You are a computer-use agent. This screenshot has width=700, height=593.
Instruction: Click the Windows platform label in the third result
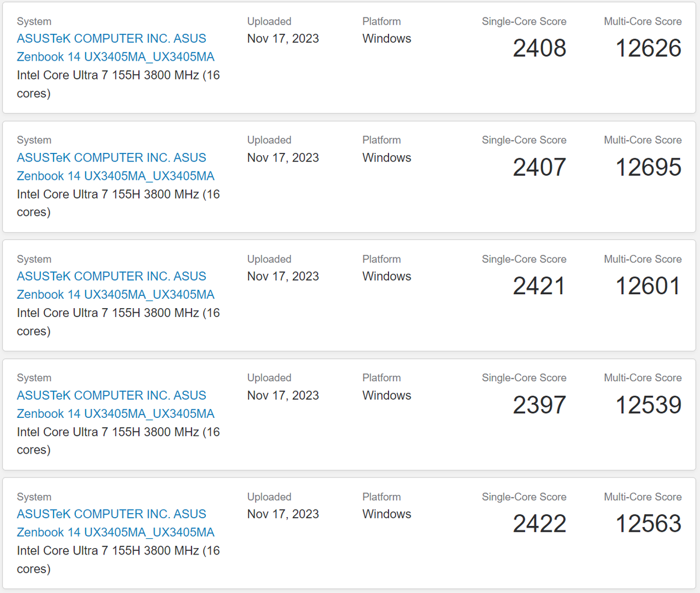(x=387, y=276)
